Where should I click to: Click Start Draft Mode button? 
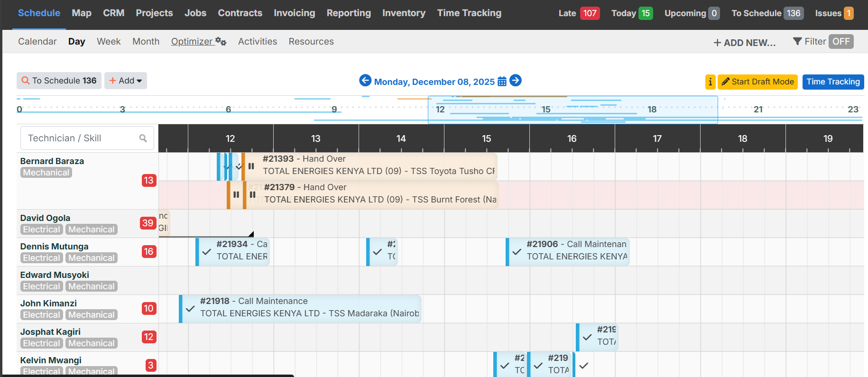[757, 82]
